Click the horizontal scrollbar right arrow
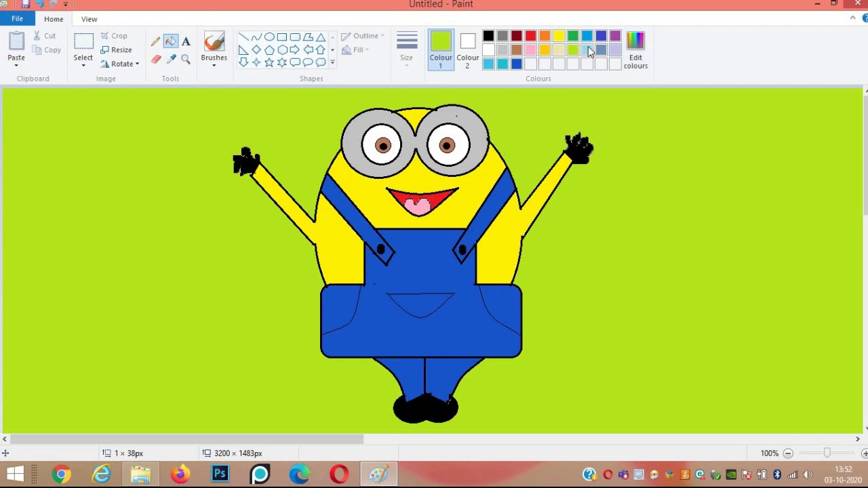Screen dimensions: 868x488 [x=857, y=439]
